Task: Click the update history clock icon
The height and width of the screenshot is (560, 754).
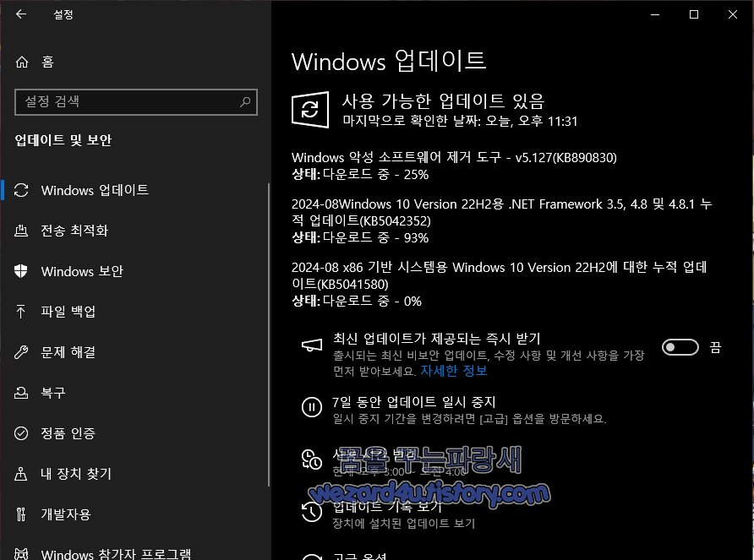Action: (312, 512)
